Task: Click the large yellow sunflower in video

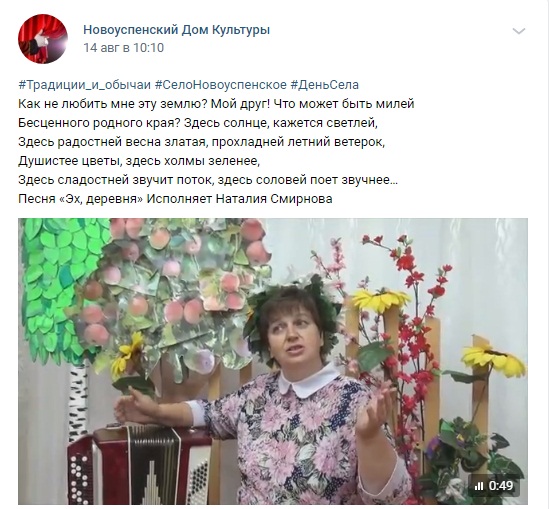Action: tap(494, 359)
